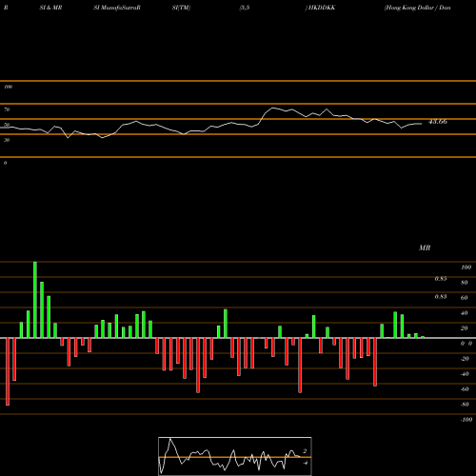Click the '-80' tick on MR axis
Screen dimensions: 476x476
pos(465,405)
